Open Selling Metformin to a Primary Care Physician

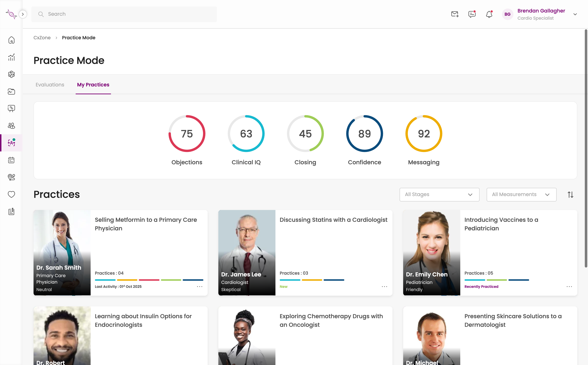pyautogui.click(x=146, y=224)
